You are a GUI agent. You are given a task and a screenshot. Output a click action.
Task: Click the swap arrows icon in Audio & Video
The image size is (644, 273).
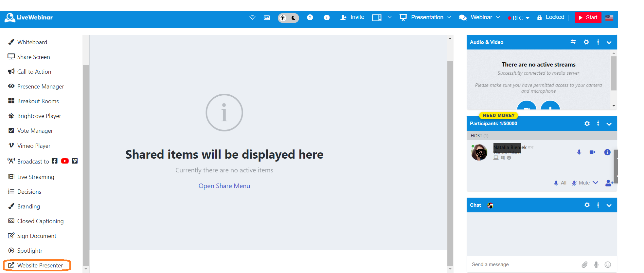(573, 42)
